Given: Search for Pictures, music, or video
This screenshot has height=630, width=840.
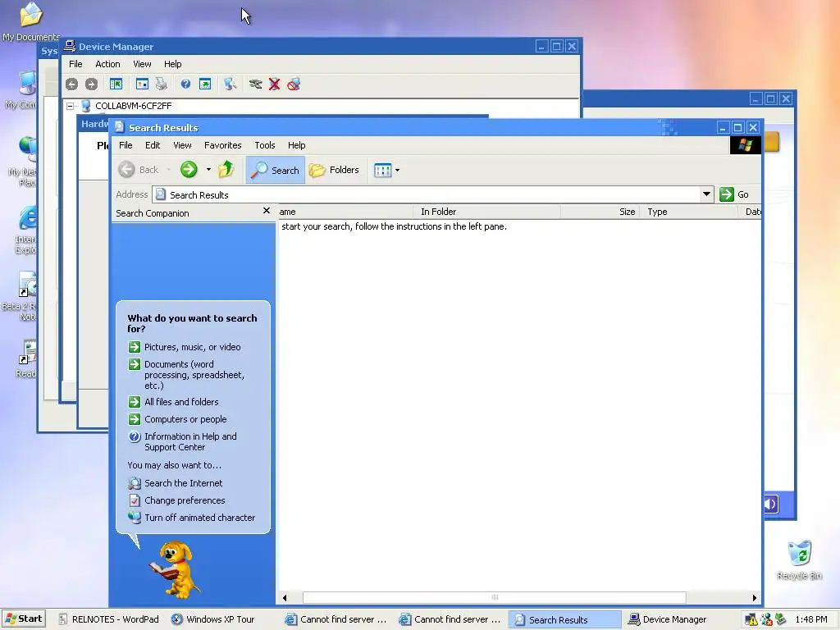Looking at the screenshot, I should [x=192, y=347].
